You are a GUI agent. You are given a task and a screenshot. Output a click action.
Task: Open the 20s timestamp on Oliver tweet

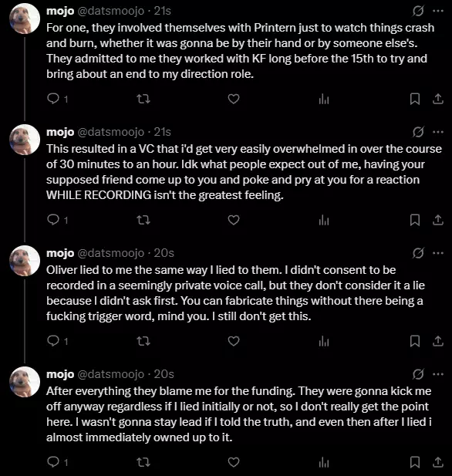[164, 253]
